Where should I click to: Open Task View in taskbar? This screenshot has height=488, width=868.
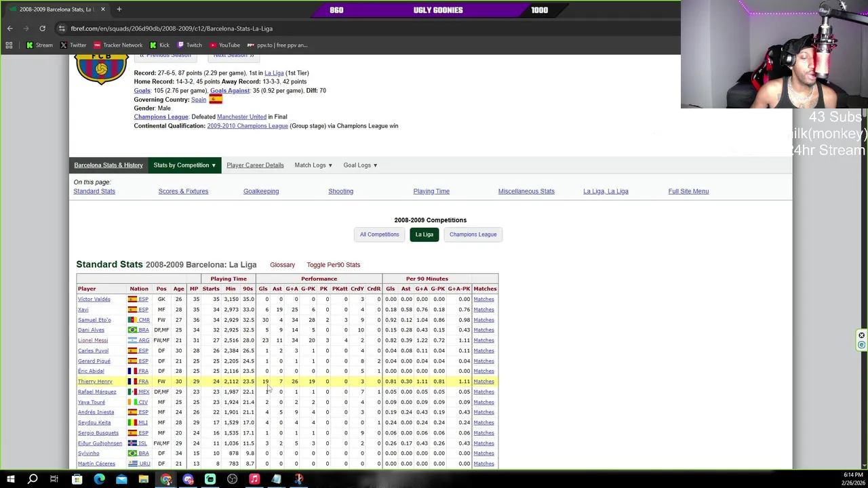tap(54, 479)
